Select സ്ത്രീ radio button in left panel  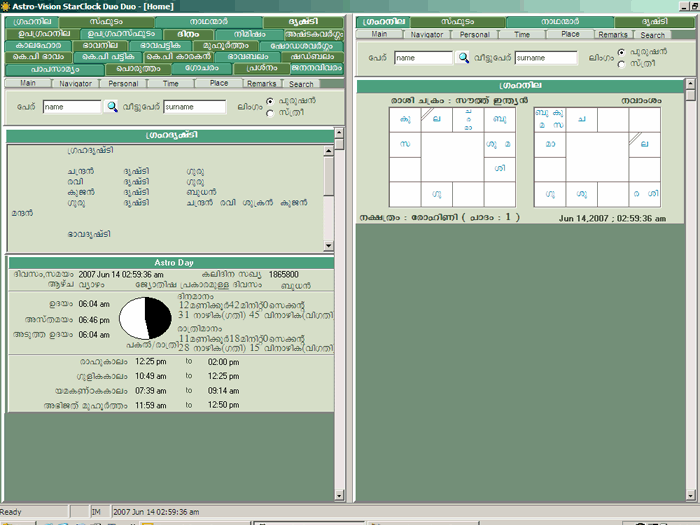[270, 113]
